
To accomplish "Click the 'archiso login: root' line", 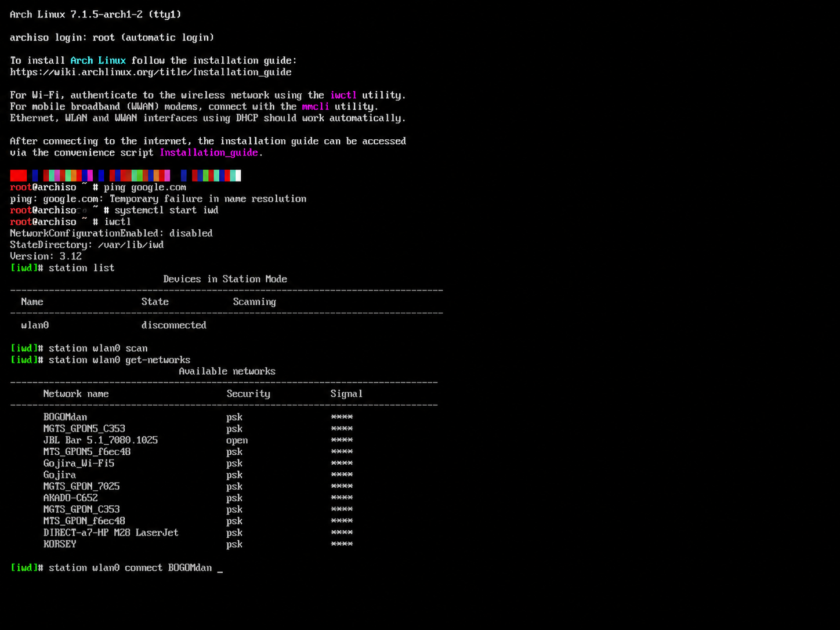I will 112,38.
